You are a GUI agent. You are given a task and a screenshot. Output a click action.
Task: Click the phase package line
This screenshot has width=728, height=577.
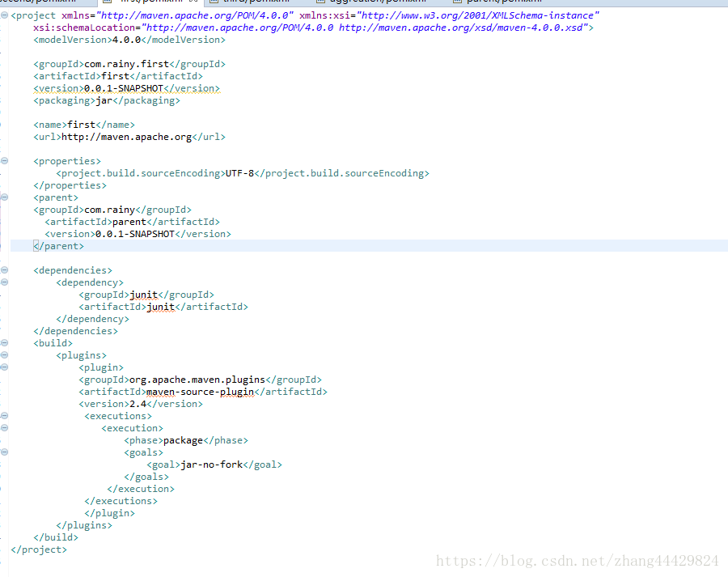click(186, 440)
